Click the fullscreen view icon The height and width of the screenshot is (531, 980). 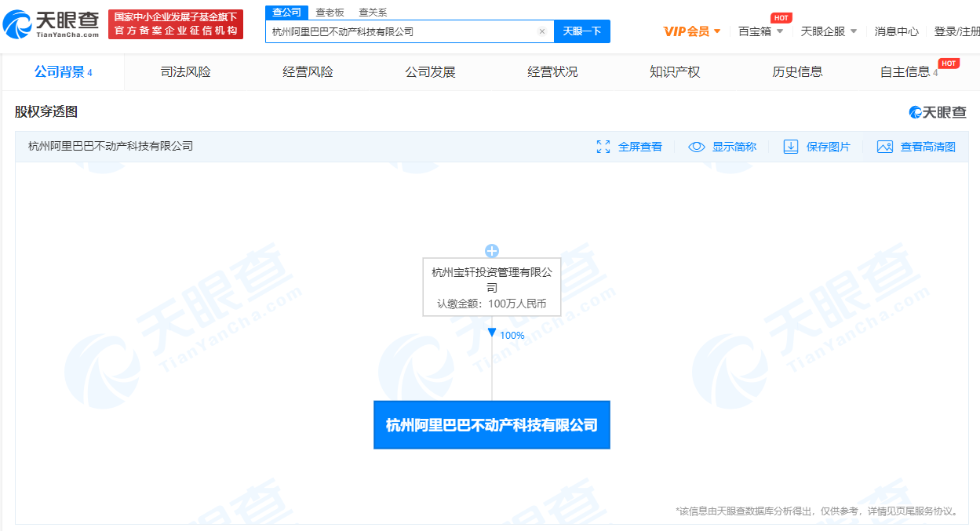click(x=603, y=147)
